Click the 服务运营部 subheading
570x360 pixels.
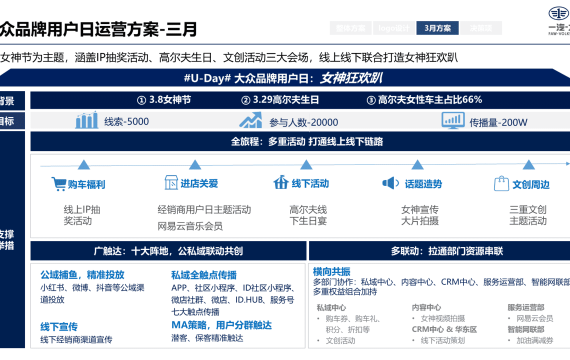[x=526, y=308]
